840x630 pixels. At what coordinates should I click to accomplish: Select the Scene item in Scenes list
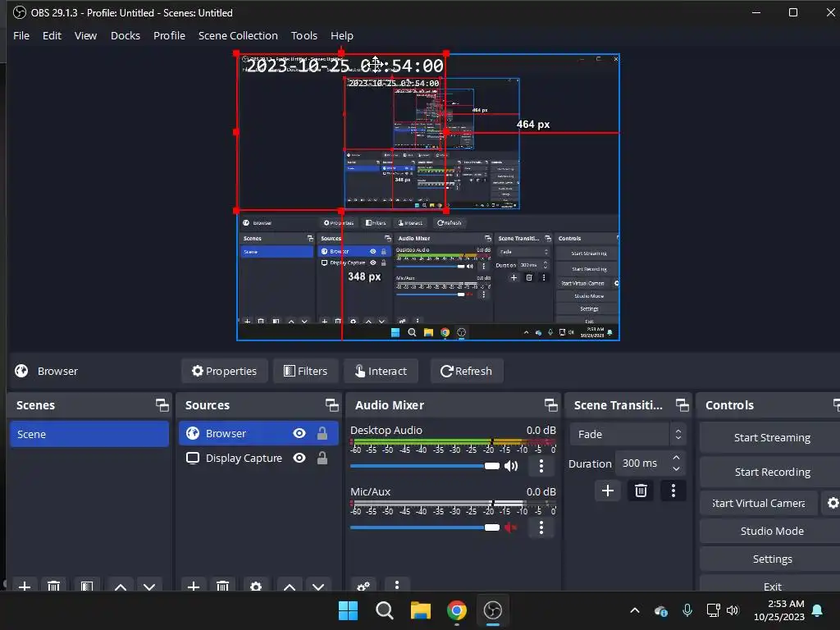pos(89,434)
